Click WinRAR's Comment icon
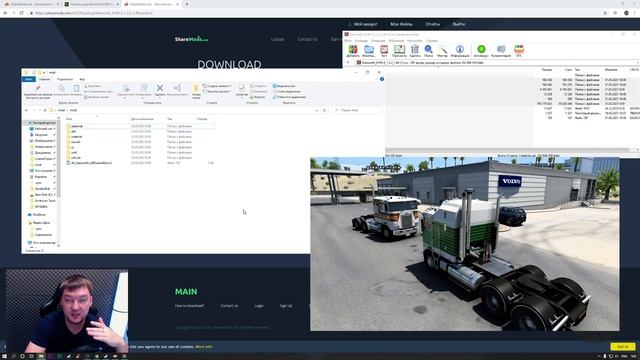 pos(501,50)
